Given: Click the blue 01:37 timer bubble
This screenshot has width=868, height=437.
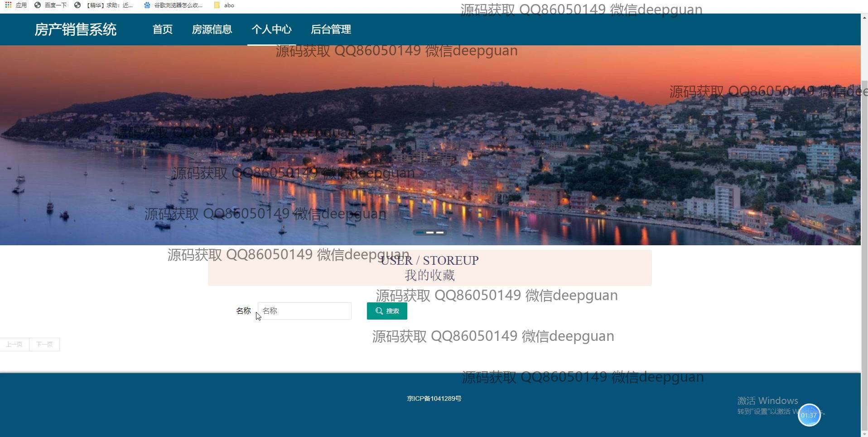Looking at the screenshot, I should point(809,415).
